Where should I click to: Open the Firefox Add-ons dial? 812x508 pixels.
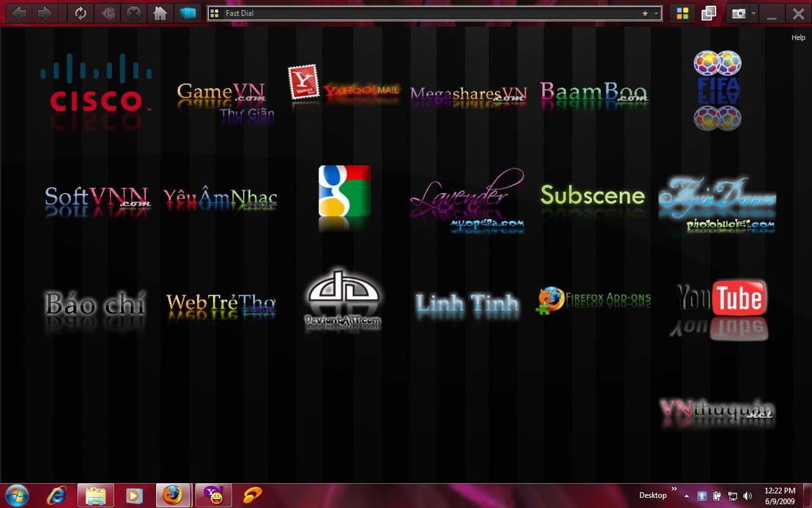click(593, 300)
